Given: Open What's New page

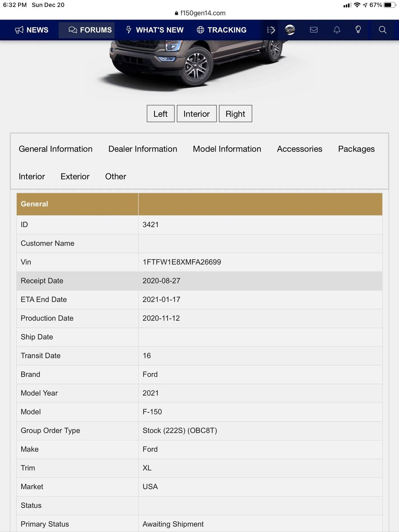Looking at the screenshot, I should [x=155, y=30].
